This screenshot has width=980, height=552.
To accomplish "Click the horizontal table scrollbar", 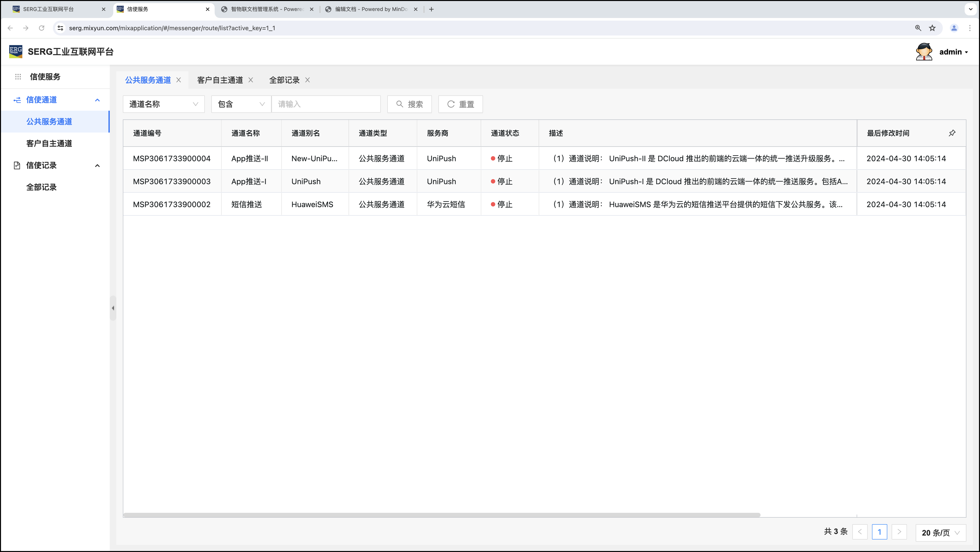I will pos(441,515).
